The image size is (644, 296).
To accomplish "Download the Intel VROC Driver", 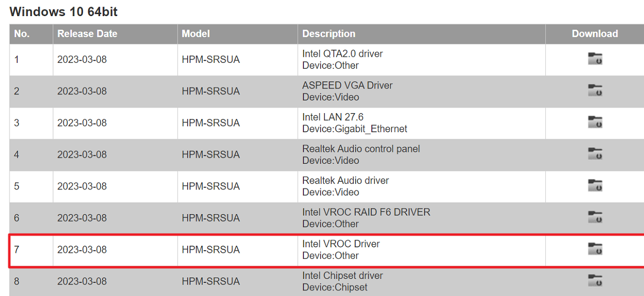I will click(595, 249).
